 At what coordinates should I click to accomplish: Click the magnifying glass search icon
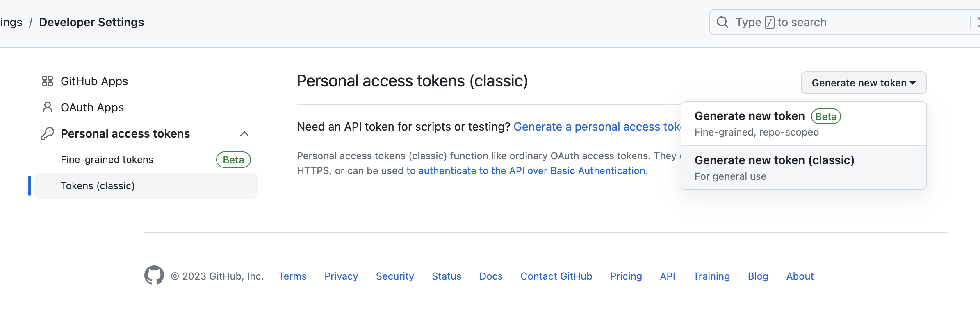click(722, 22)
